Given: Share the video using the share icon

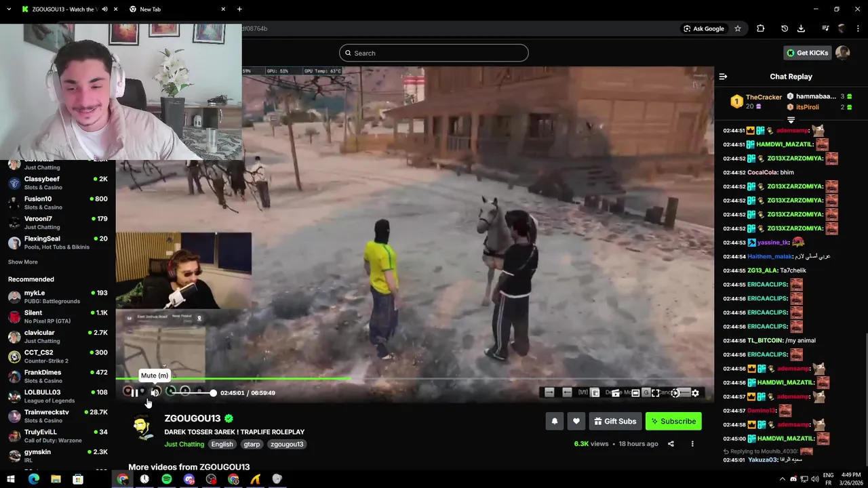Looking at the screenshot, I should (671, 444).
